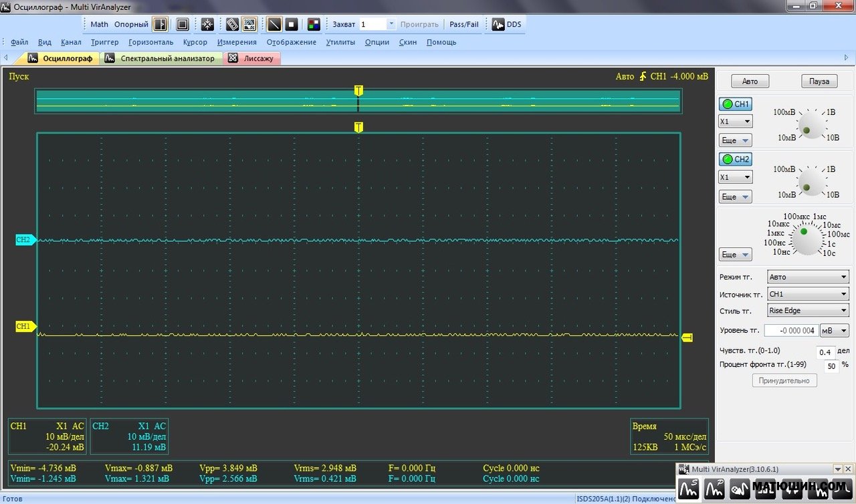
Task: Click the CH1 voltage scale knob
Action: [811, 125]
